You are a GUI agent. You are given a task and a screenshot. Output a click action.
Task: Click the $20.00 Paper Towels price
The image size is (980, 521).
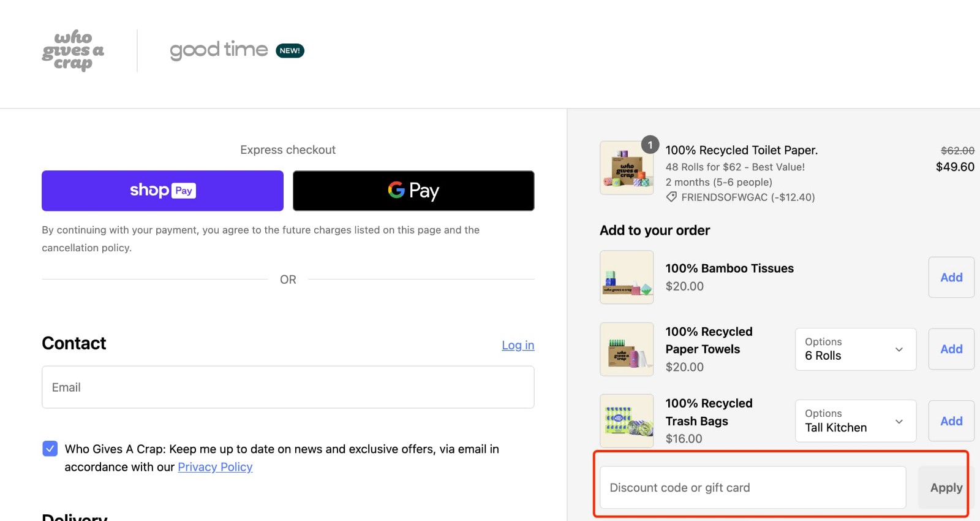(685, 367)
